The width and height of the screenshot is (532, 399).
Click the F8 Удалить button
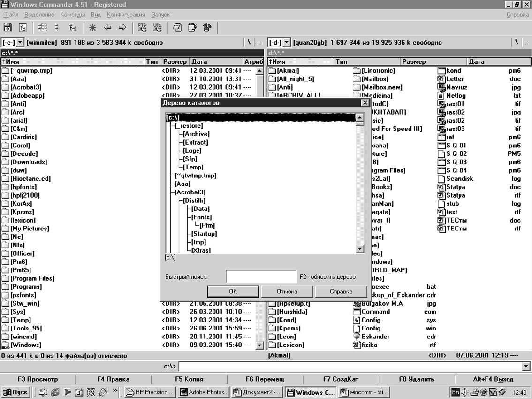pos(416,379)
